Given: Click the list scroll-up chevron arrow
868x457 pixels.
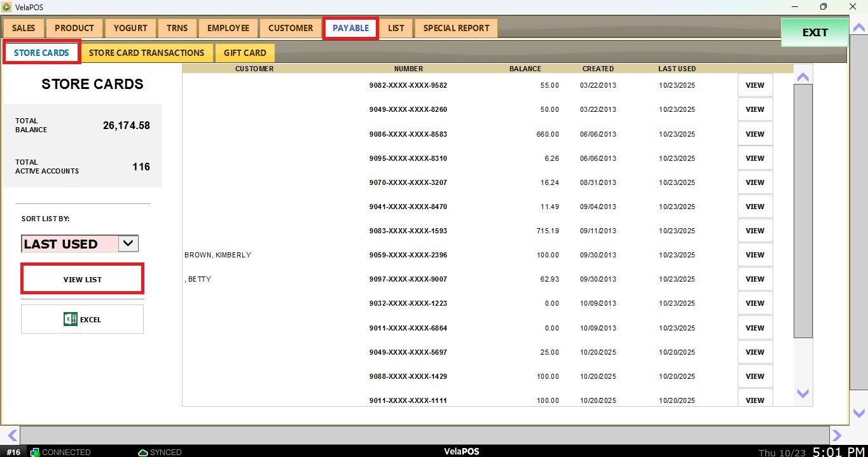Looking at the screenshot, I should coord(803,77).
